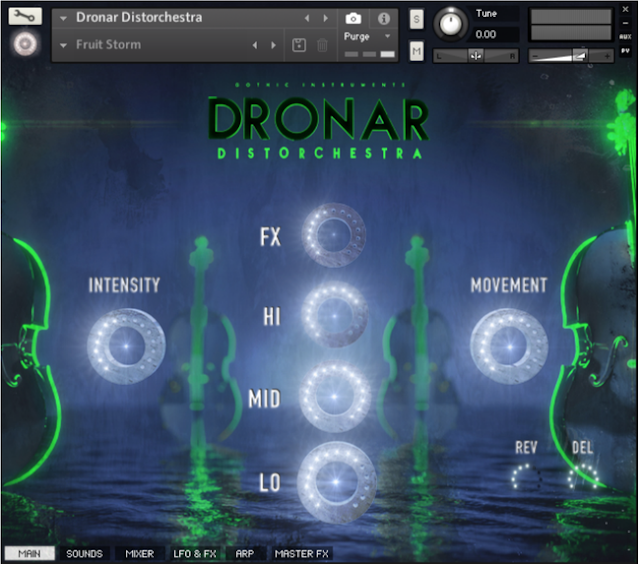Go to next instrument arrow

click(325, 18)
